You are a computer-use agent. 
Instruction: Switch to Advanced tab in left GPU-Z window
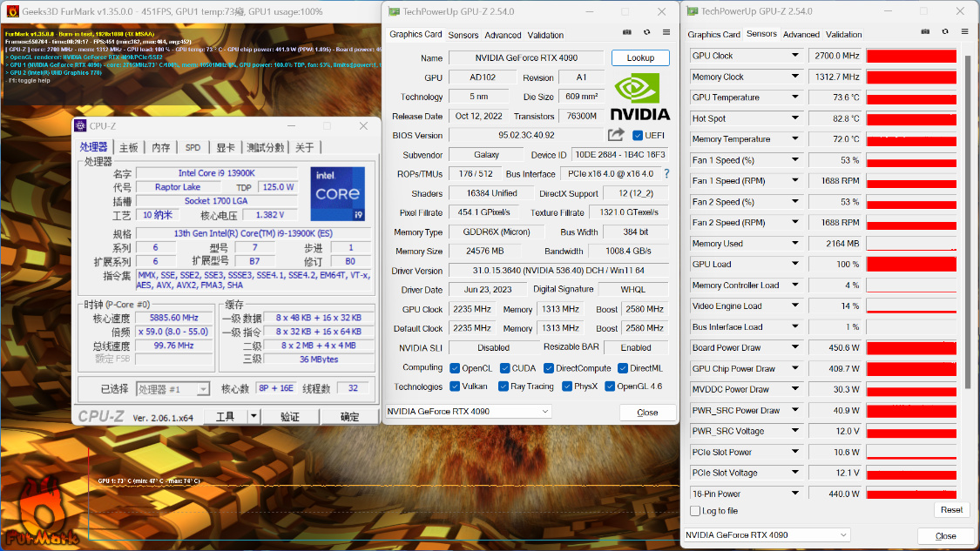point(503,35)
